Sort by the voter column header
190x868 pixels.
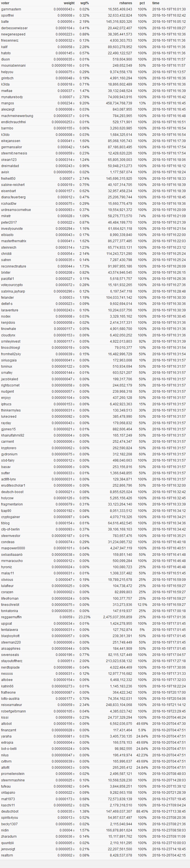5,3
